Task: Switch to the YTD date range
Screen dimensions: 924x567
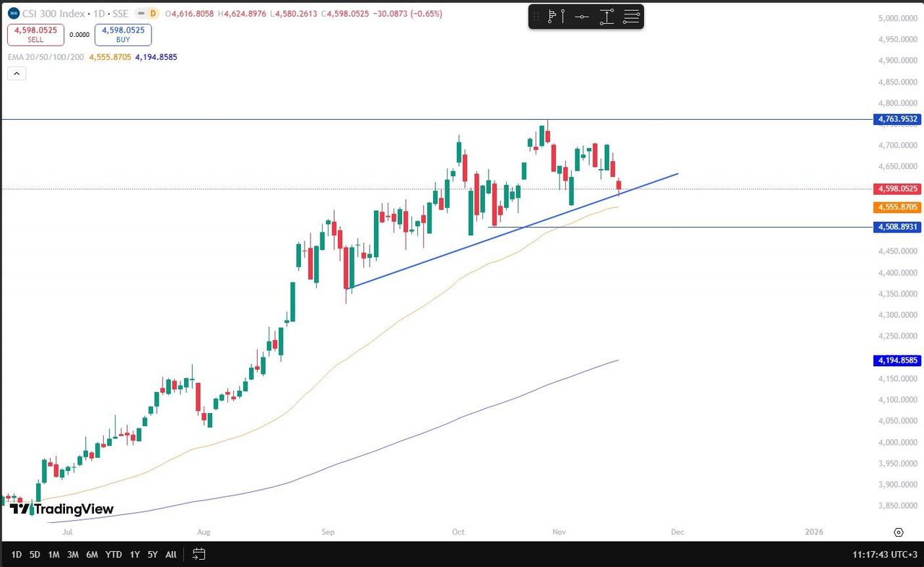Action: click(x=113, y=554)
